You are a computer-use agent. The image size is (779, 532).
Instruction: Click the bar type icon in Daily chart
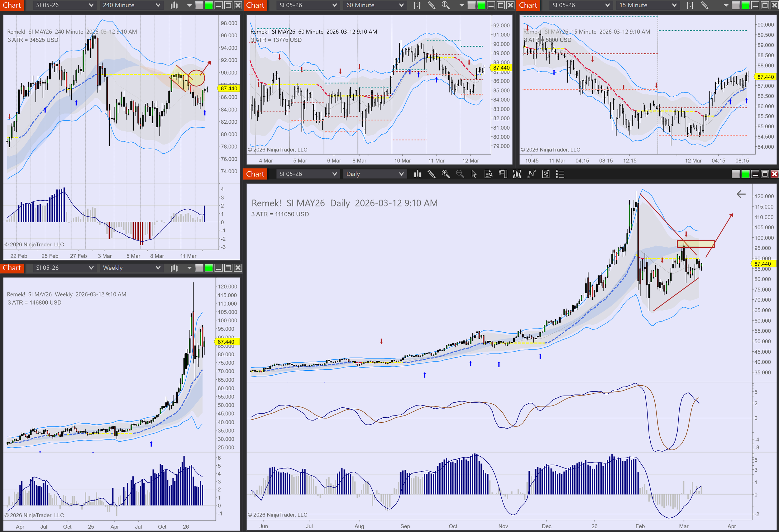tap(417, 174)
